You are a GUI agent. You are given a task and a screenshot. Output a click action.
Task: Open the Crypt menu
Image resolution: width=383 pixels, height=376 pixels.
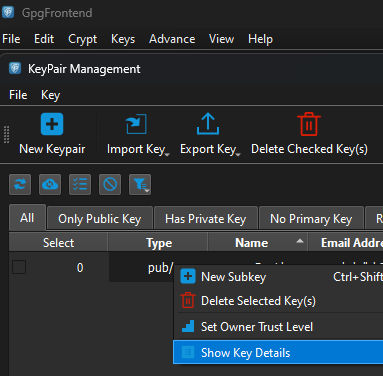click(83, 39)
